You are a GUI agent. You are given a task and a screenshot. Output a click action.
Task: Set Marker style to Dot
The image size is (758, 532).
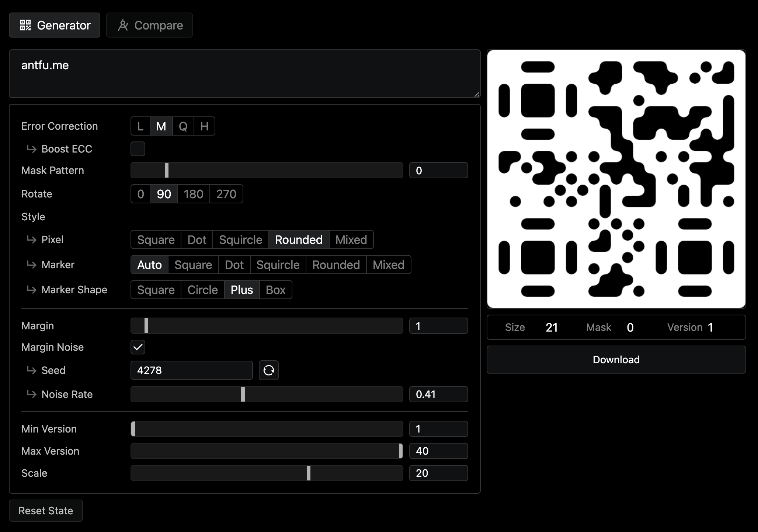(x=234, y=265)
